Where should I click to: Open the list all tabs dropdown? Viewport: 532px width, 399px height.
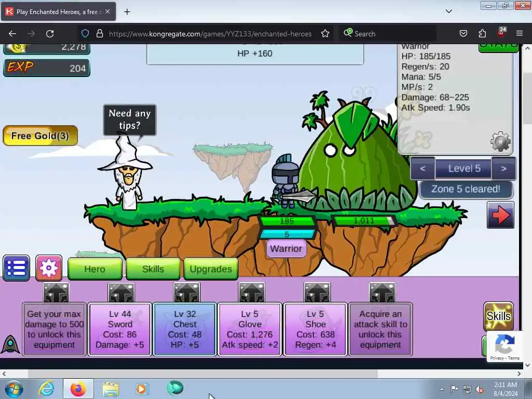pyautogui.click(x=448, y=11)
